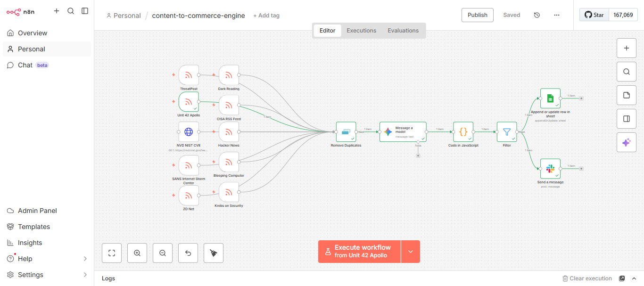Toggle the side panel on right toolbar
Image resolution: width=644 pixels, height=286 pixels.
(627, 119)
